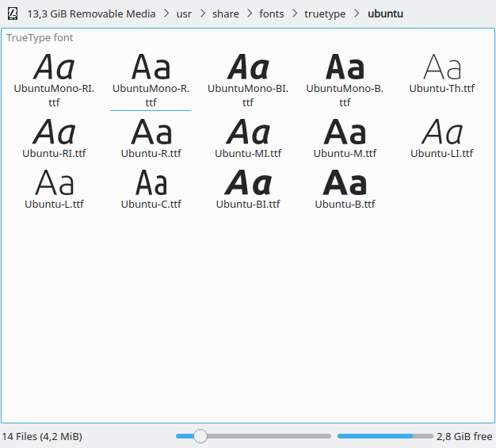Viewport: 496px width, 448px height.
Task: Expand the breadcrumb arrow after share
Action: pyautogui.click(x=250, y=13)
